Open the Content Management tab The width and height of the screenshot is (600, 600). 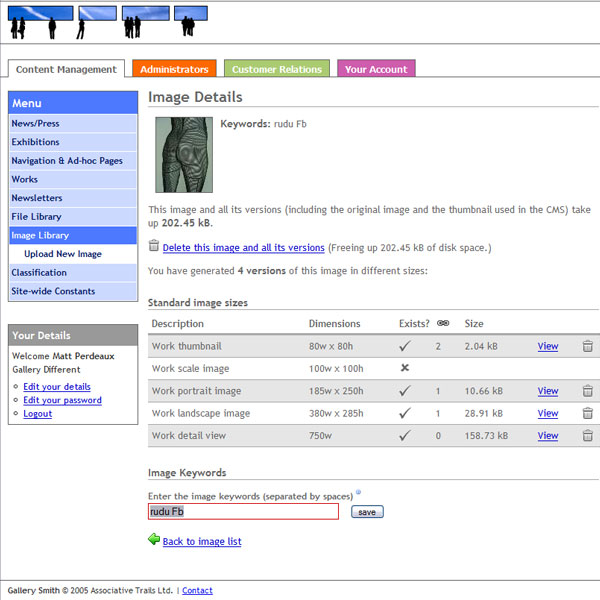(66, 69)
